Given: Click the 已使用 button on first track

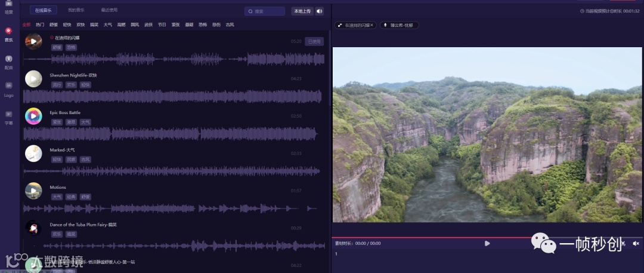Looking at the screenshot, I should (314, 42).
